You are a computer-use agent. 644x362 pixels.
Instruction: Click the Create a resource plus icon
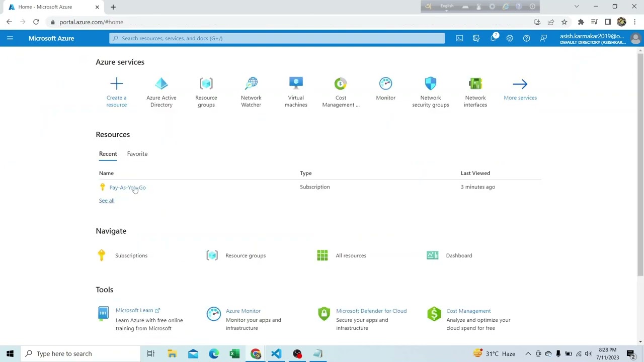116,83
